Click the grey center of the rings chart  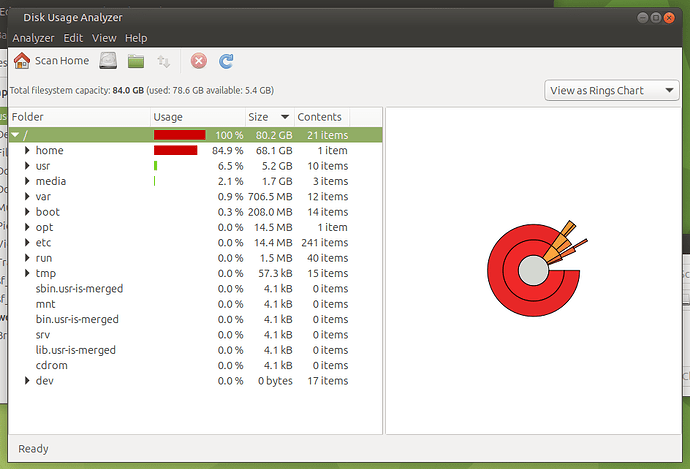pyautogui.click(x=533, y=270)
